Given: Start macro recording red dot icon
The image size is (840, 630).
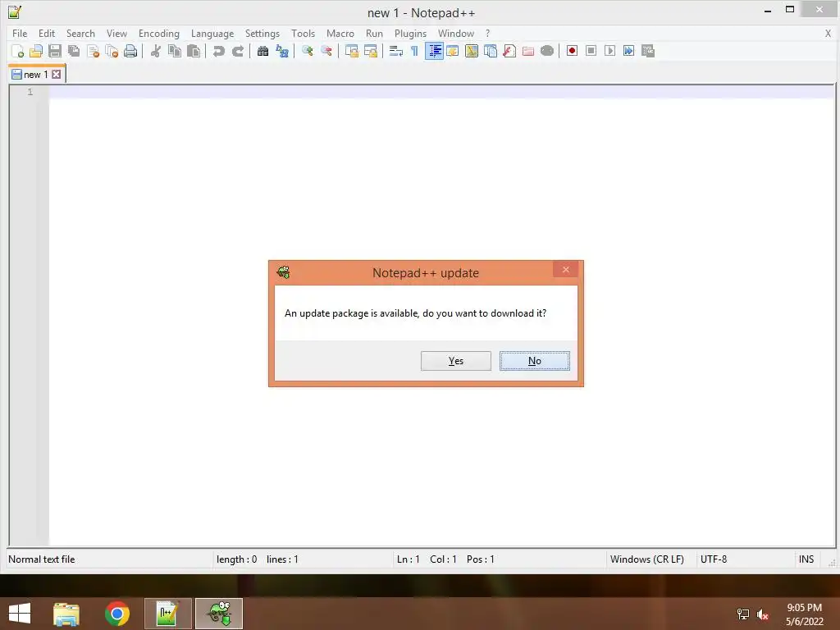Looking at the screenshot, I should pos(572,51).
